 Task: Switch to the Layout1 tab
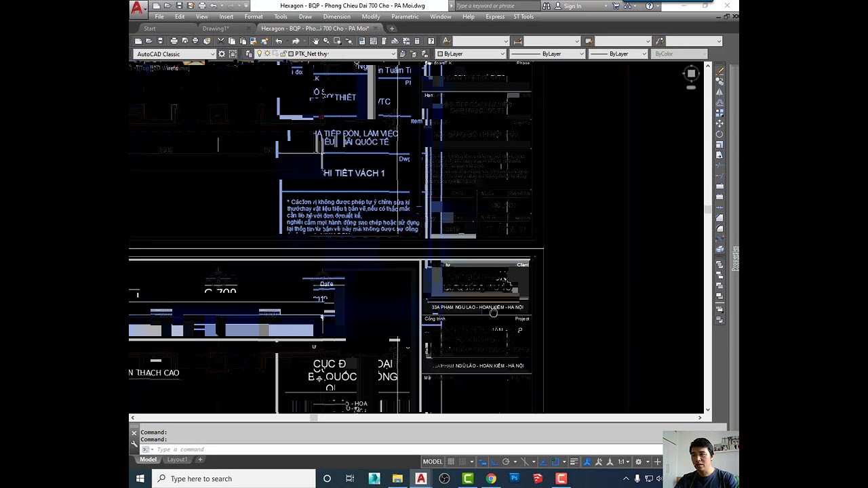click(x=177, y=460)
